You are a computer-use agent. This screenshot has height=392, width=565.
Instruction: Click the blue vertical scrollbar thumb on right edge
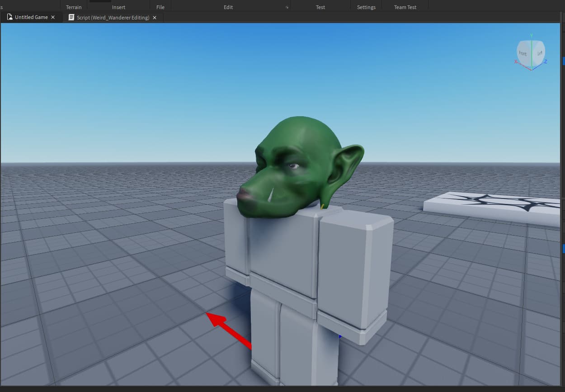click(562, 60)
